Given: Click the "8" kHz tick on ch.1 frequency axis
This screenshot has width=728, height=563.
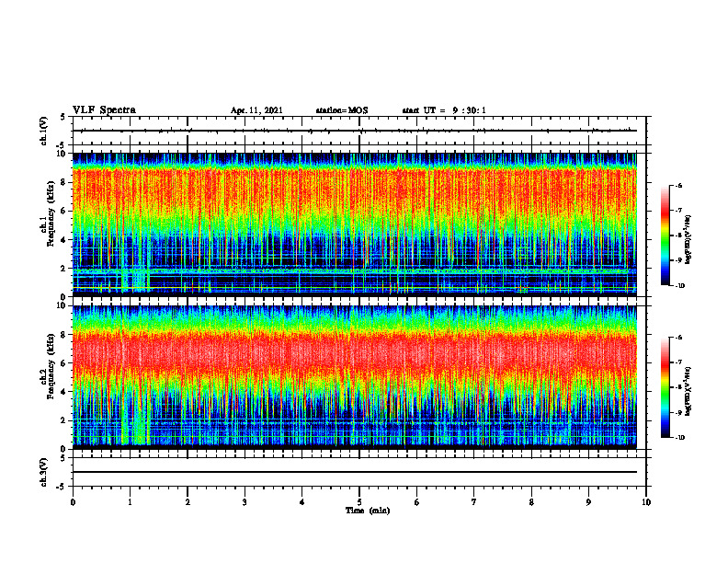Looking at the screenshot, I should click(x=63, y=182).
